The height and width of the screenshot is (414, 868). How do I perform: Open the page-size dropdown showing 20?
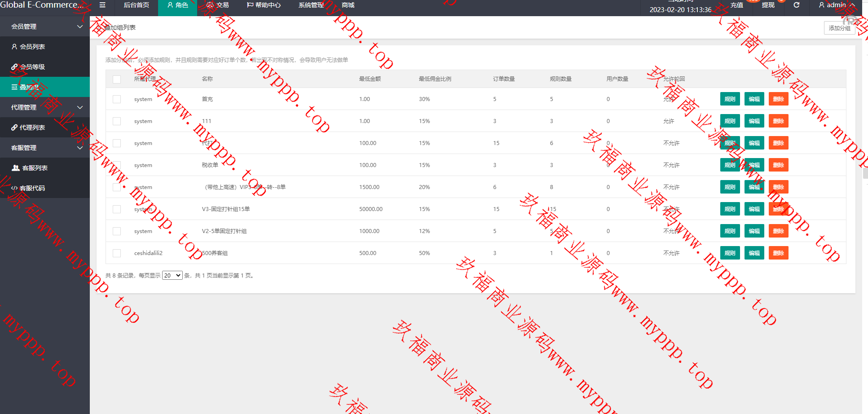pos(172,275)
